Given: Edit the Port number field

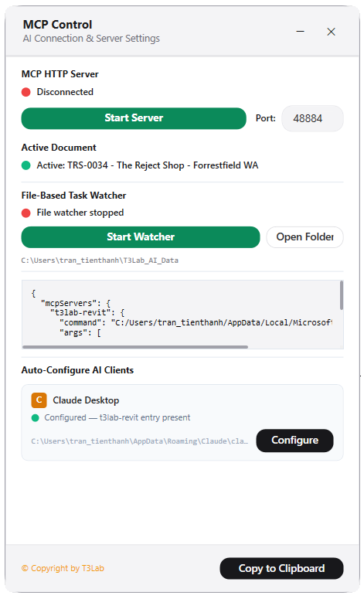Looking at the screenshot, I should [312, 118].
